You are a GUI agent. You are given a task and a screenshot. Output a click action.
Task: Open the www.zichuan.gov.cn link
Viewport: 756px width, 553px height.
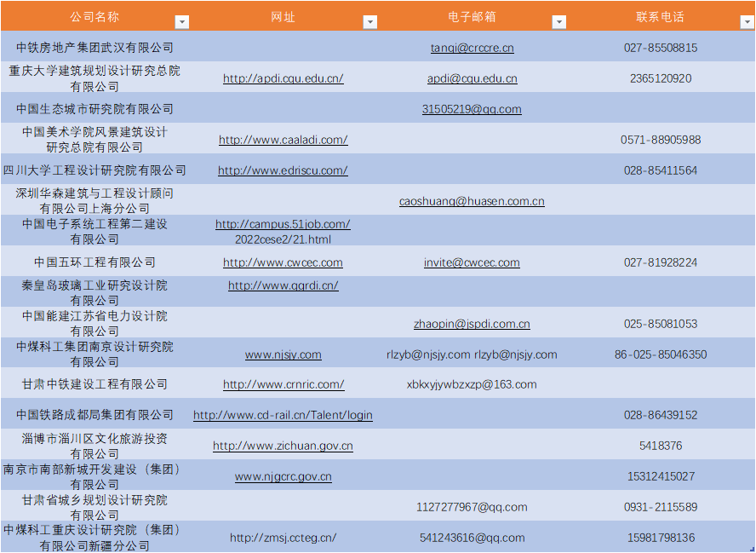coord(283,446)
